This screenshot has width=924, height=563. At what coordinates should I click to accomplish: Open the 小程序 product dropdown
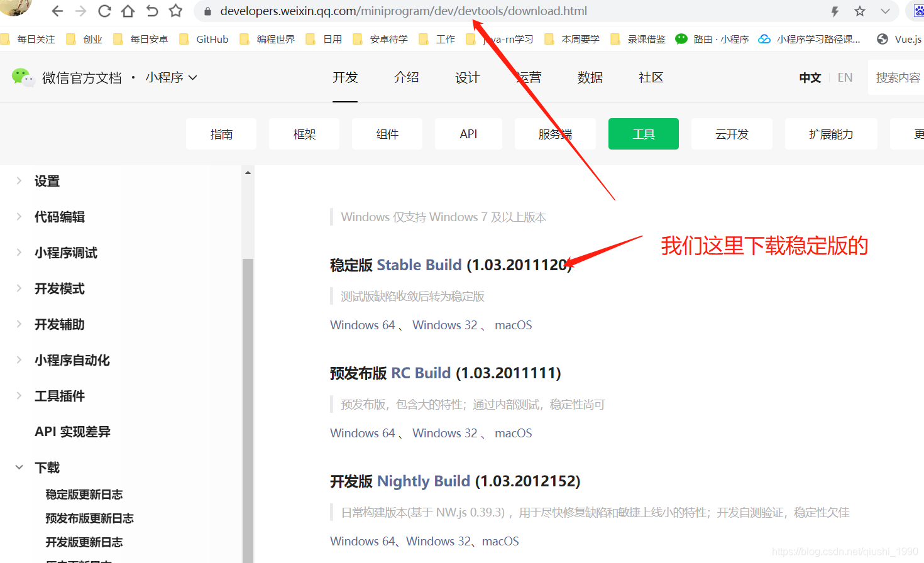pyautogui.click(x=171, y=77)
